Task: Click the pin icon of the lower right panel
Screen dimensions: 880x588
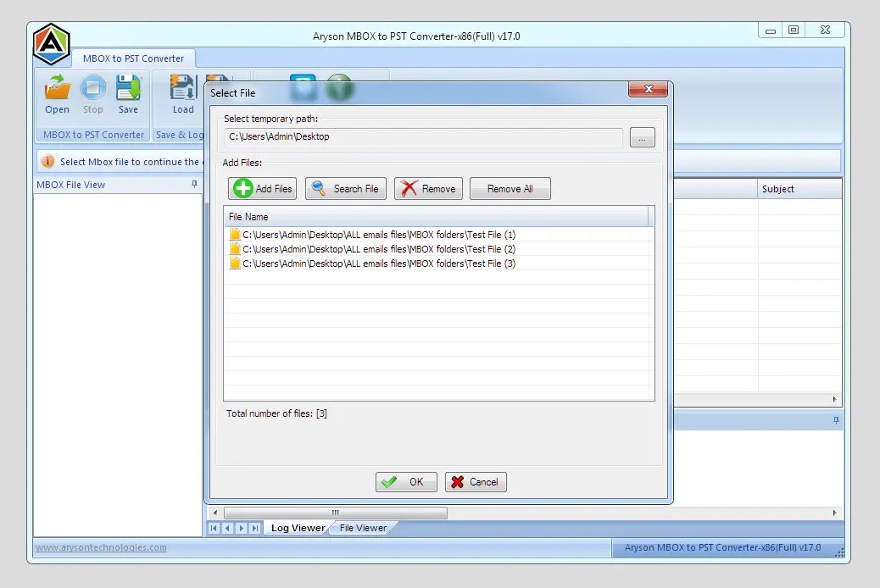Action: 836,421
